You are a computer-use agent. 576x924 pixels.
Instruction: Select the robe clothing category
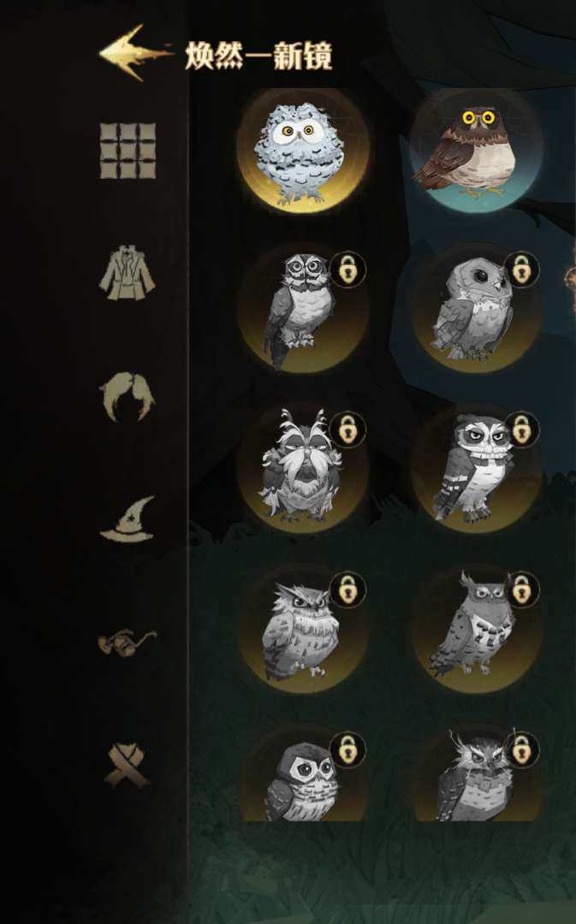[x=128, y=272]
